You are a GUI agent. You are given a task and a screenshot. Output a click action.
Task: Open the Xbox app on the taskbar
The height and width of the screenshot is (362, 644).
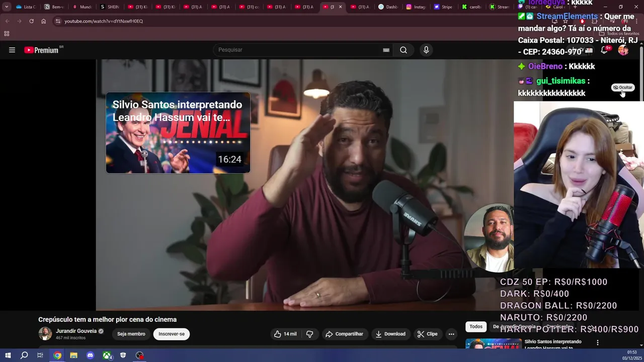(x=107, y=355)
